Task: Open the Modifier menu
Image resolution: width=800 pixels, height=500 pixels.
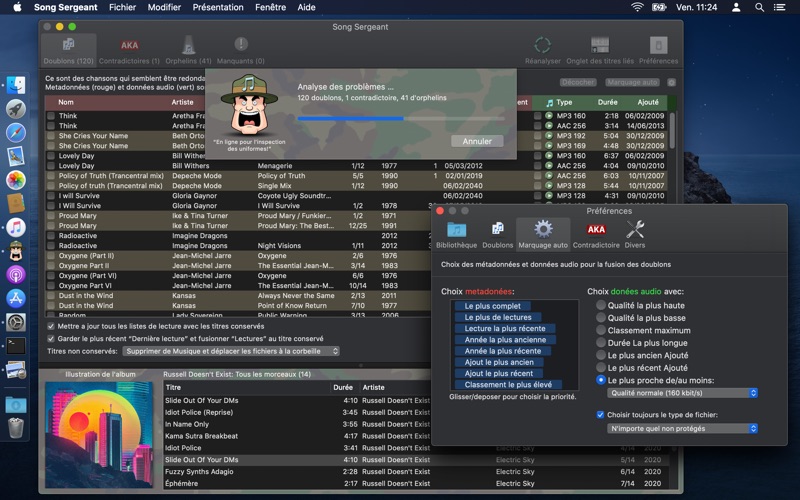Action: tap(164, 7)
